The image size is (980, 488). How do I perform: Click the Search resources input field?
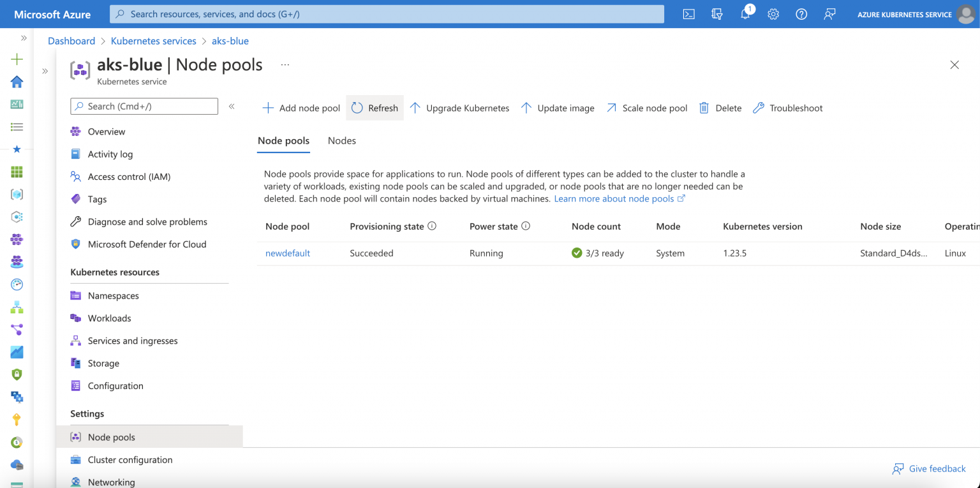pyautogui.click(x=387, y=14)
